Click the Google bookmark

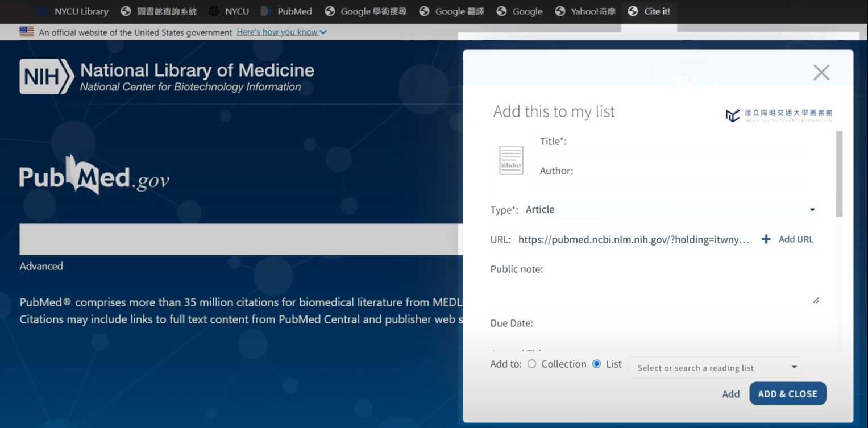520,11
